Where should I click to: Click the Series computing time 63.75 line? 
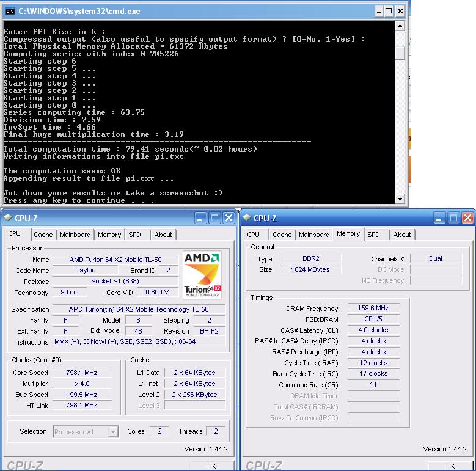tap(74, 112)
